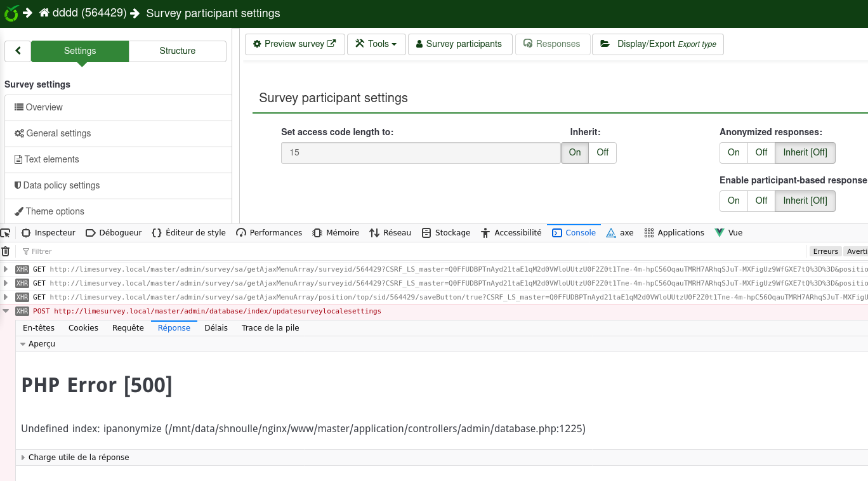Open Data policy settings in sidebar
The height and width of the screenshot is (481, 868).
tap(62, 185)
